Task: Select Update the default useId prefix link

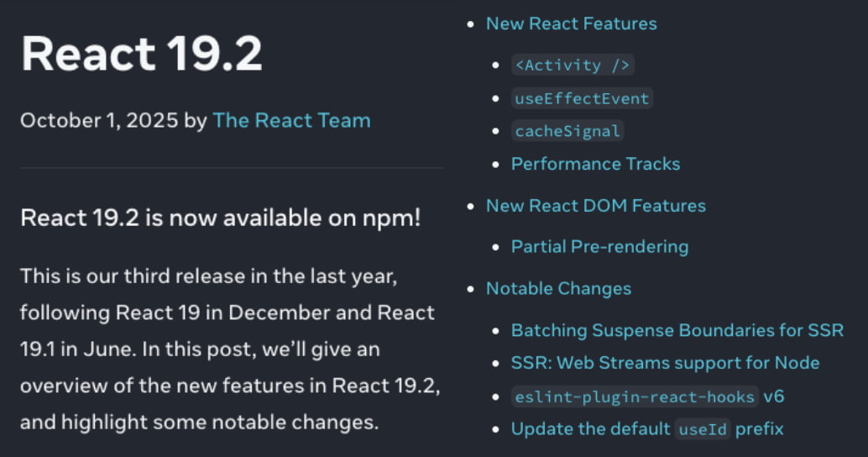Action: click(x=647, y=428)
